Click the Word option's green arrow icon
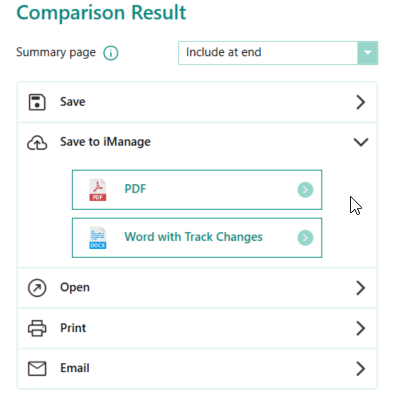This screenshot has width=396, height=409. click(305, 238)
